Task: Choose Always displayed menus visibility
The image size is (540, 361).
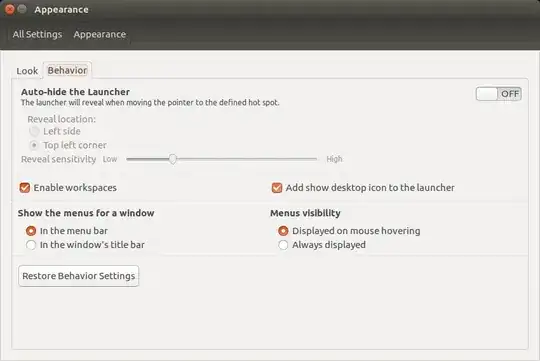Action: (283, 245)
